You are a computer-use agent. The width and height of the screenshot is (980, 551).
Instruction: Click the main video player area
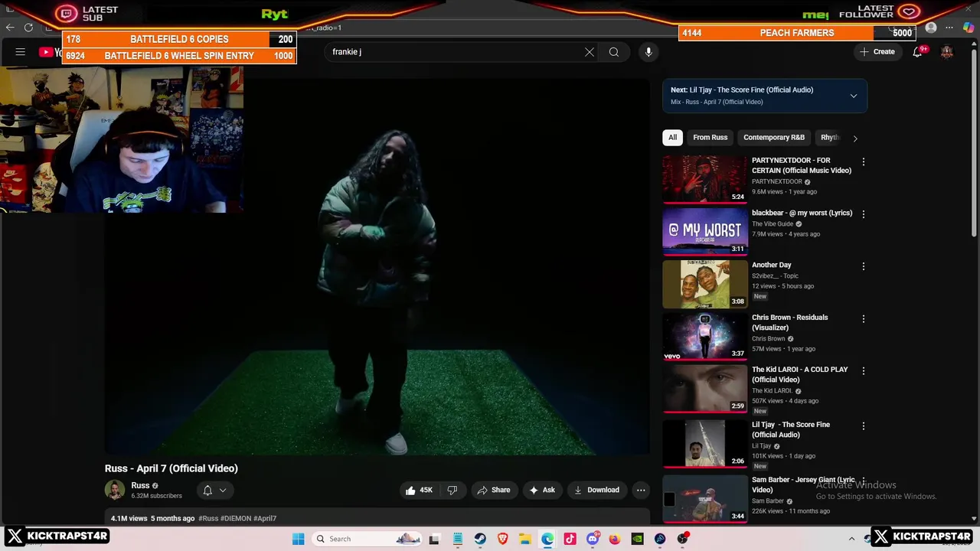(377, 268)
